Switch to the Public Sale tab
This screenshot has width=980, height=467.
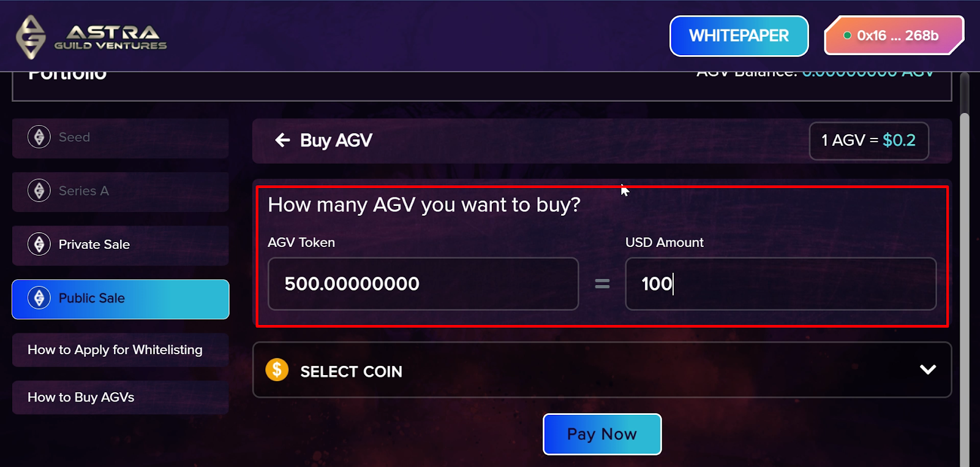pyautogui.click(x=121, y=299)
